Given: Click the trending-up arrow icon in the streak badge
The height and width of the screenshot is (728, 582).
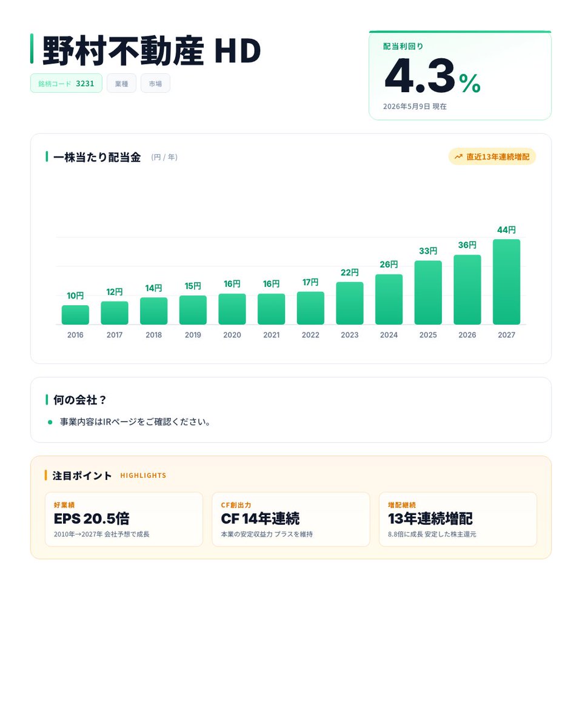Looking at the screenshot, I should [458, 157].
